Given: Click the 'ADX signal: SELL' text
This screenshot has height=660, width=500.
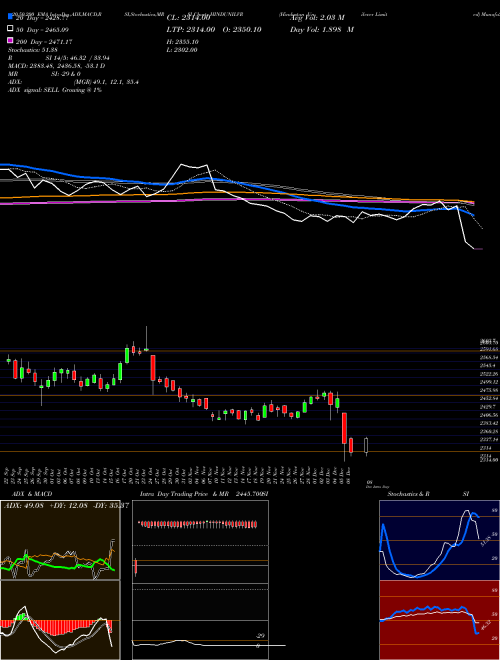Looking at the screenshot, I should coord(35,90).
